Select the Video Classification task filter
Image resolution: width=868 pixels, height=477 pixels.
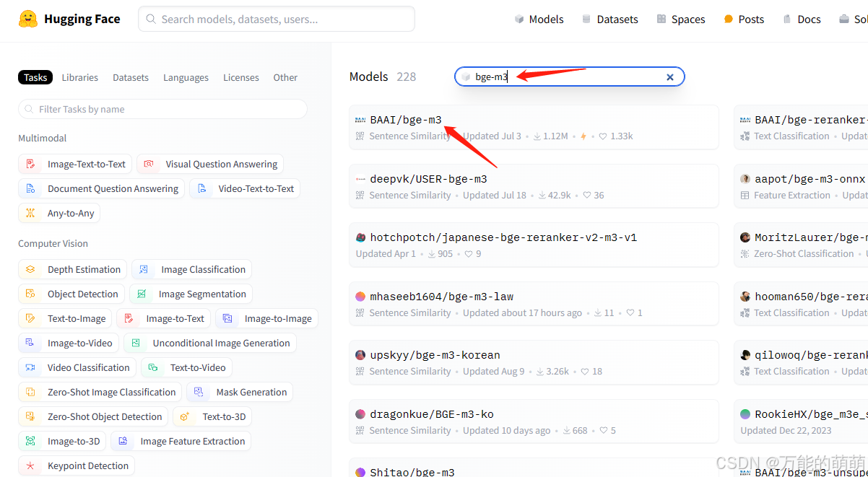77,367
